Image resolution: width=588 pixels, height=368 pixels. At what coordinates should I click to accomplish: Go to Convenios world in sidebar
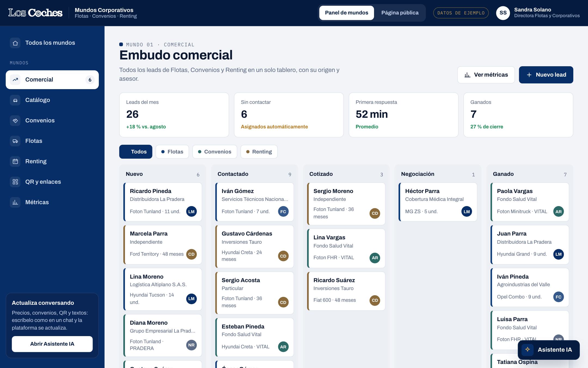click(x=52, y=120)
